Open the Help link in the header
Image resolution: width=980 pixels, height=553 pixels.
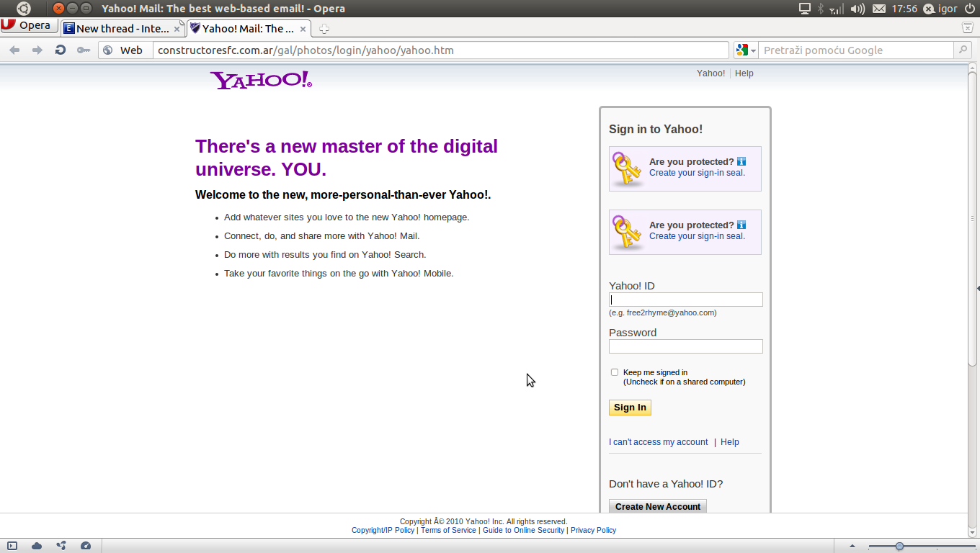tap(744, 73)
